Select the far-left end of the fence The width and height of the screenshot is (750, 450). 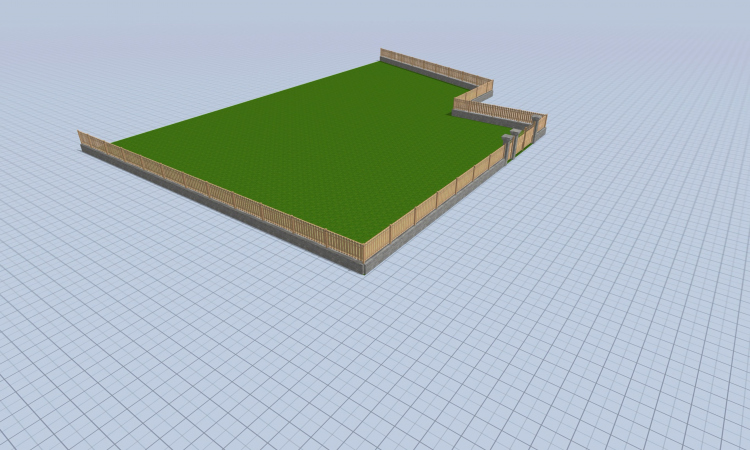pyautogui.click(x=81, y=138)
